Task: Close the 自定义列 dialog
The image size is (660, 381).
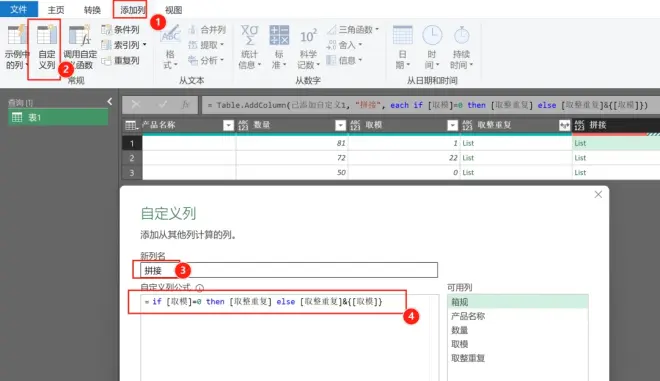Action: click(598, 194)
